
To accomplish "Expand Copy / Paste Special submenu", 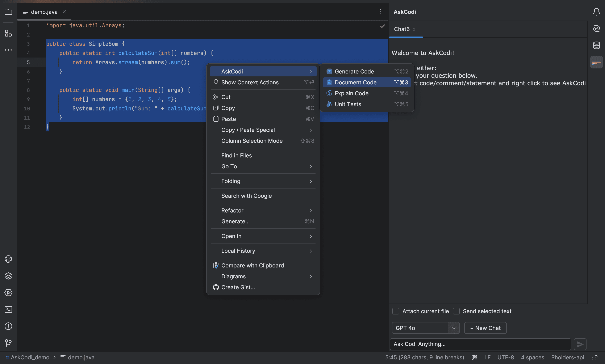I will 263,130.
